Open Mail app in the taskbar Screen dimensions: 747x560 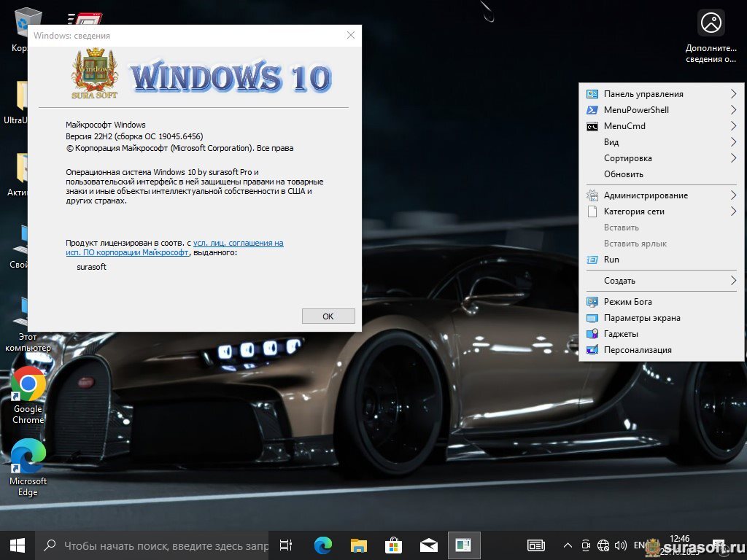pyautogui.click(x=428, y=545)
